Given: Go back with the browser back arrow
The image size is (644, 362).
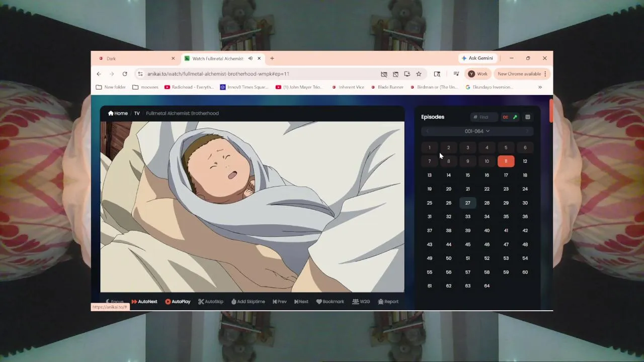Looking at the screenshot, I should click(99, 74).
